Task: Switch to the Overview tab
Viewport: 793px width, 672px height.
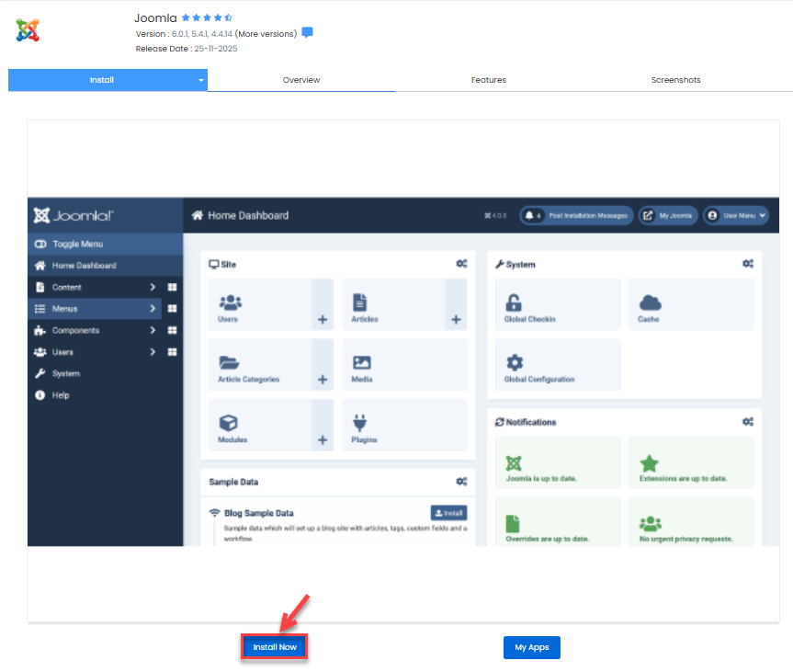Action: (300, 80)
